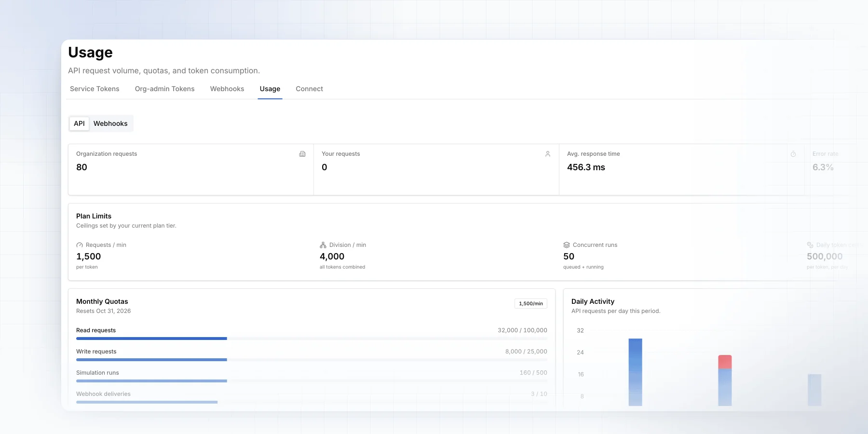The width and height of the screenshot is (868, 434).
Task: Click the 50 concurrent runs value
Action: 569,257
